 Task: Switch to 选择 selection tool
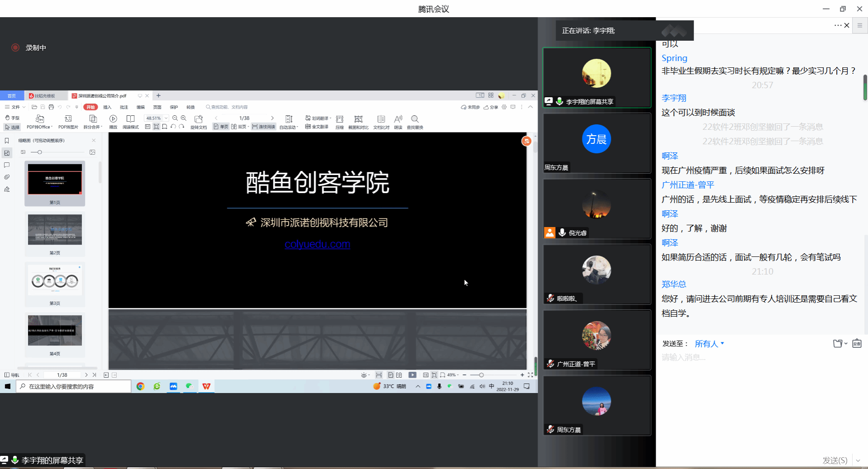(x=12, y=127)
